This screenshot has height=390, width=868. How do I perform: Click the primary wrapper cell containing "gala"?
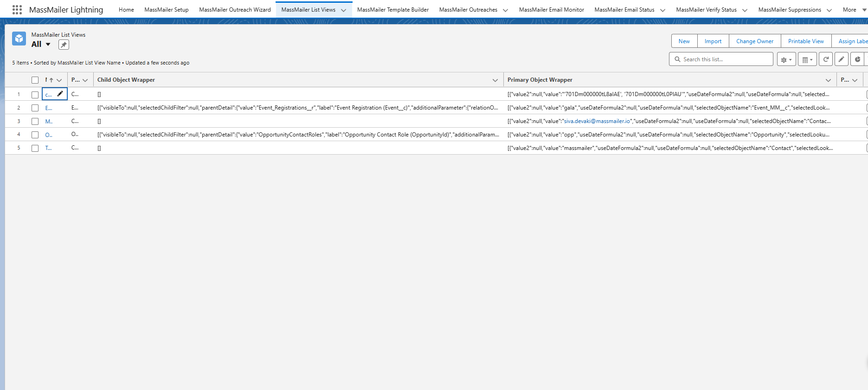(670, 108)
